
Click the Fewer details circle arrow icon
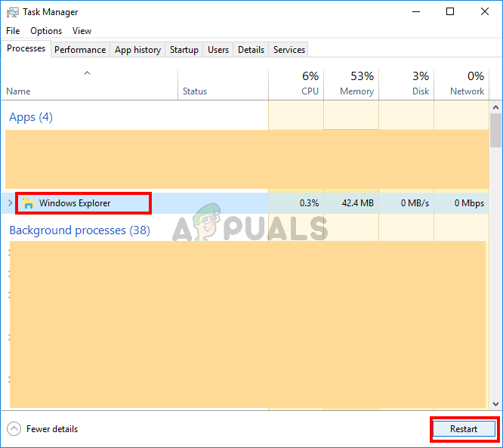click(14, 429)
